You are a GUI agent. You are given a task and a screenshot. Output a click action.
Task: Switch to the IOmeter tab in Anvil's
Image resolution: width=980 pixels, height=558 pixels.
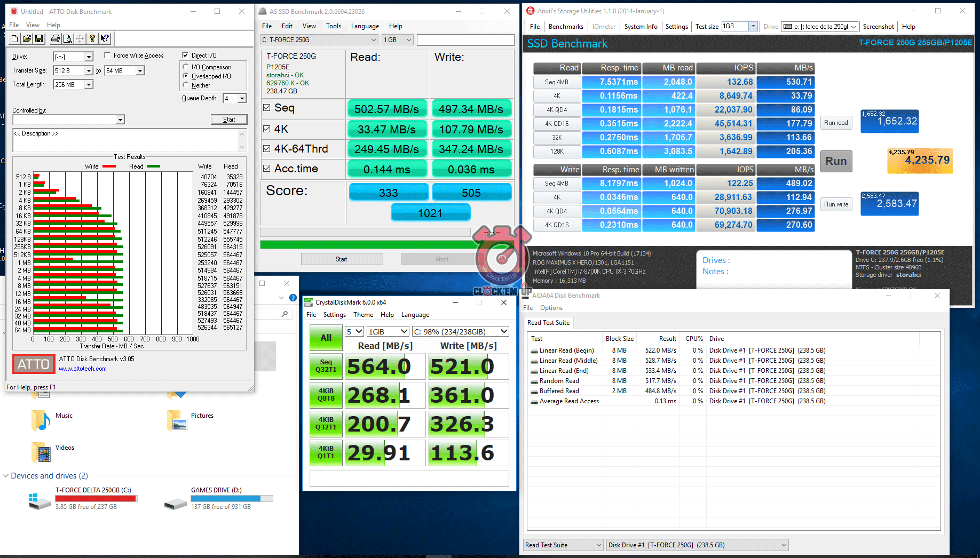point(604,27)
